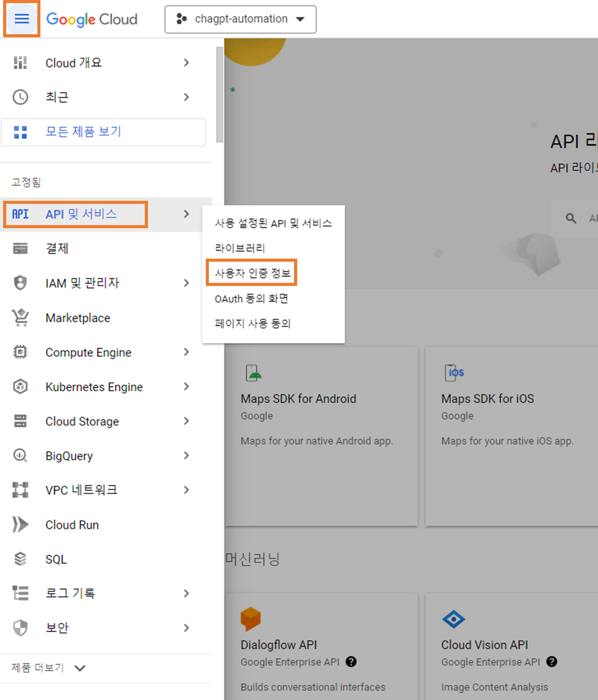Click the Kubernetes Engine hexagon icon
Image resolution: width=598 pixels, height=700 pixels.
20,387
